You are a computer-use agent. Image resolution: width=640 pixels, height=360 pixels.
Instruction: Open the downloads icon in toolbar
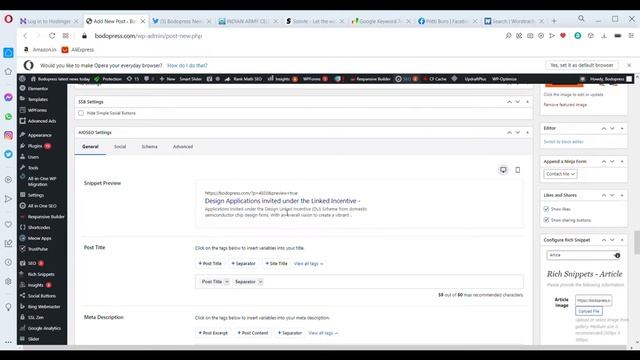pos(604,36)
